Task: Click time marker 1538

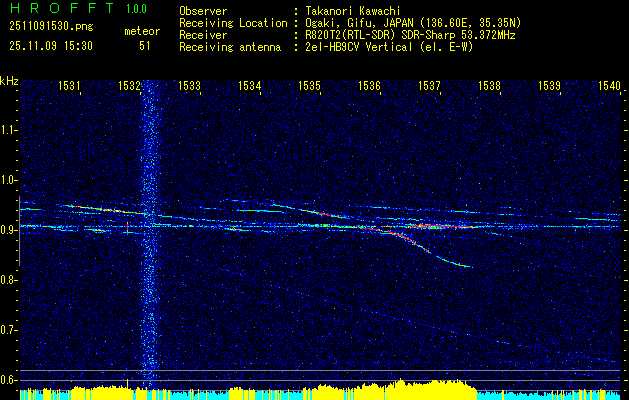Action: tap(489, 85)
